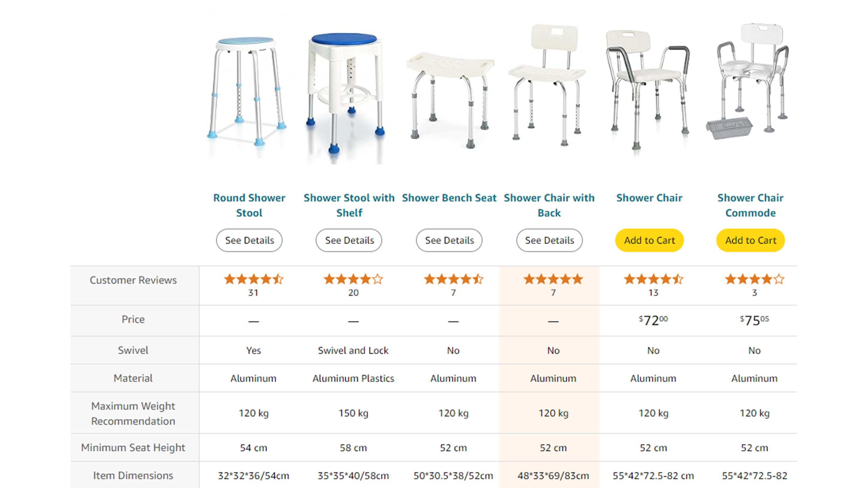Add the $72.00 Shower Chair to cart

pos(649,241)
